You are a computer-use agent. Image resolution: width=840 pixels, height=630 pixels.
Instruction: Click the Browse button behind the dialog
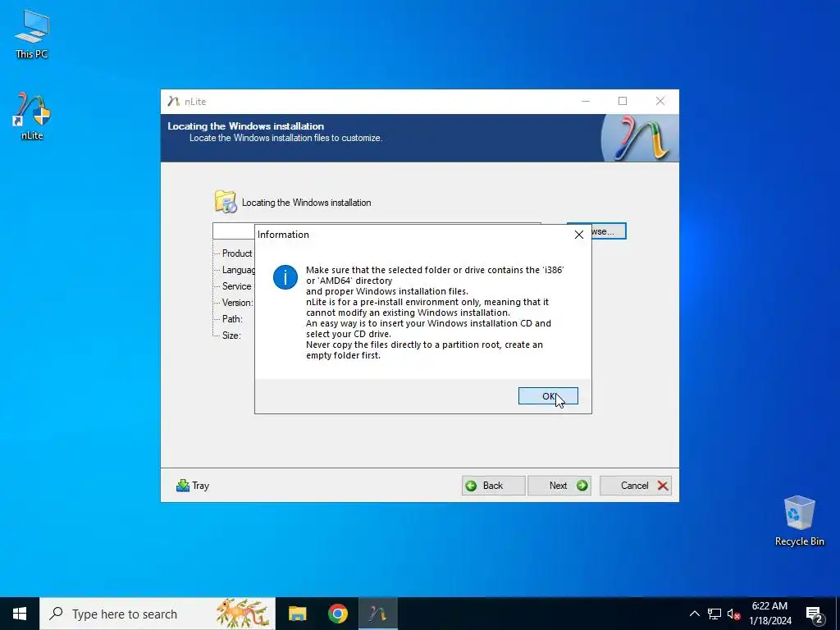click(608, 231)
